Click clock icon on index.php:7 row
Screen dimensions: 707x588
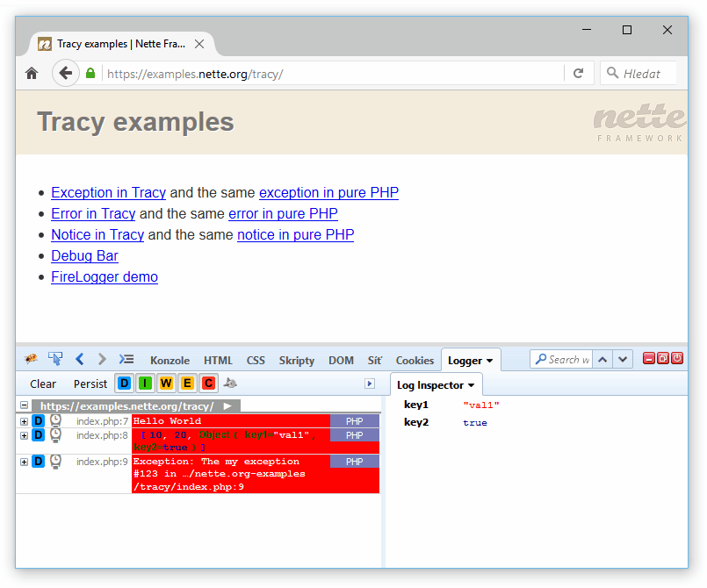55,421
